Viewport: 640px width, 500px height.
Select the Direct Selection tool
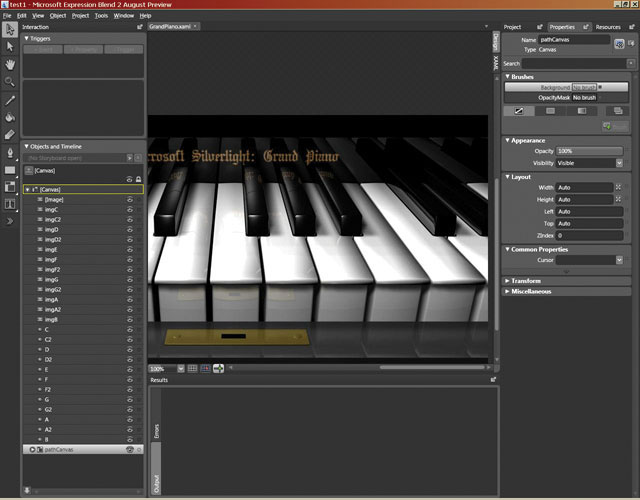pos(10,47)
